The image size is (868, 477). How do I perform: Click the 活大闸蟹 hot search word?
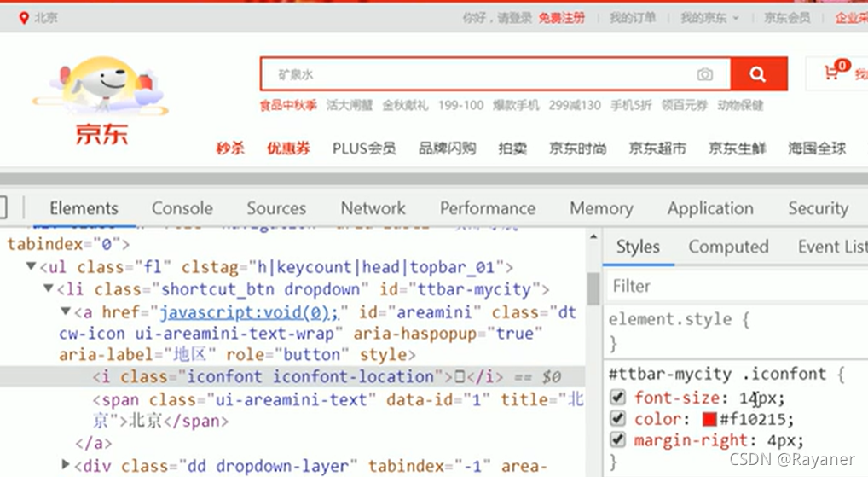pyautogui.click(x=350, y=105)
